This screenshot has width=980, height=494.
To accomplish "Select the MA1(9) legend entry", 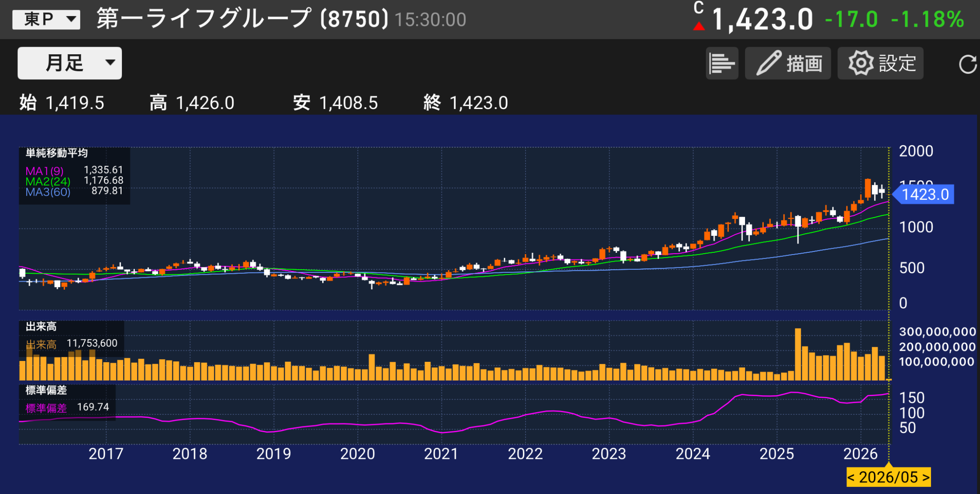I will (45, 170).
